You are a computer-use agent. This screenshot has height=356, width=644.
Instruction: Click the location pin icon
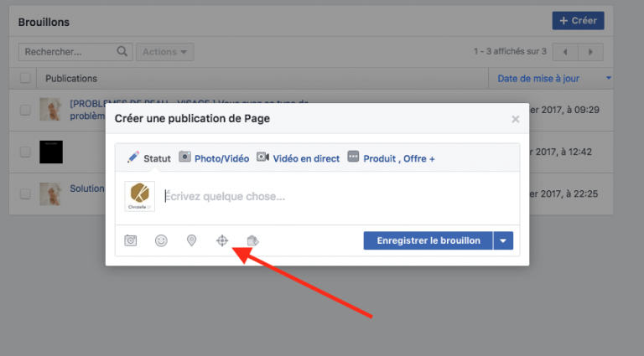(191, 240)
